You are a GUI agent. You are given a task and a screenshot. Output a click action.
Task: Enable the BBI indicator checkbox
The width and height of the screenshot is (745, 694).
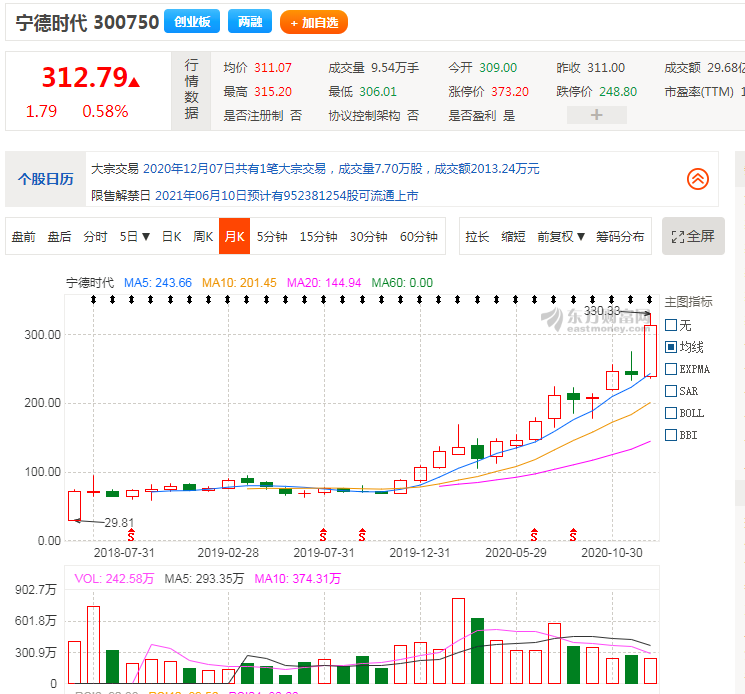click(671, 435)
